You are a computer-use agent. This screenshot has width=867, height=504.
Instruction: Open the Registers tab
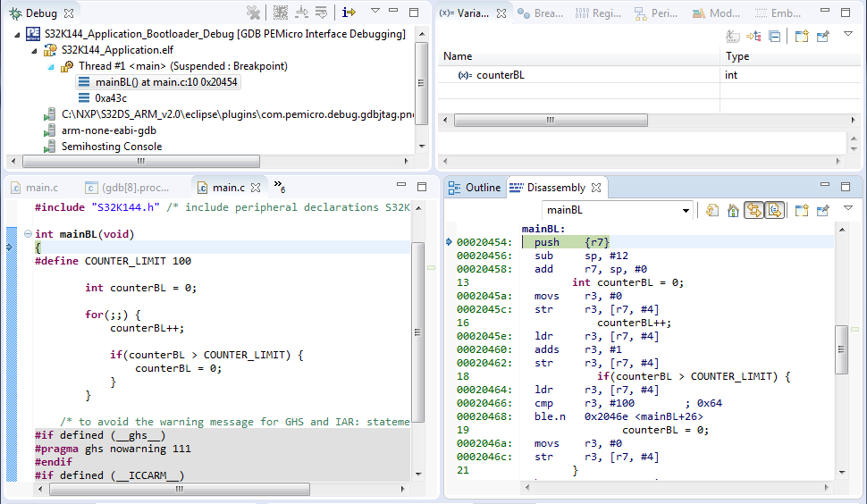coord(598,13)
